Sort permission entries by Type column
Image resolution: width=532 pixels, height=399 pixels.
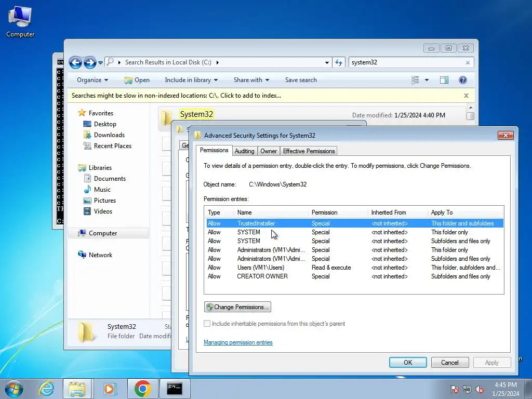click(219, 212)
